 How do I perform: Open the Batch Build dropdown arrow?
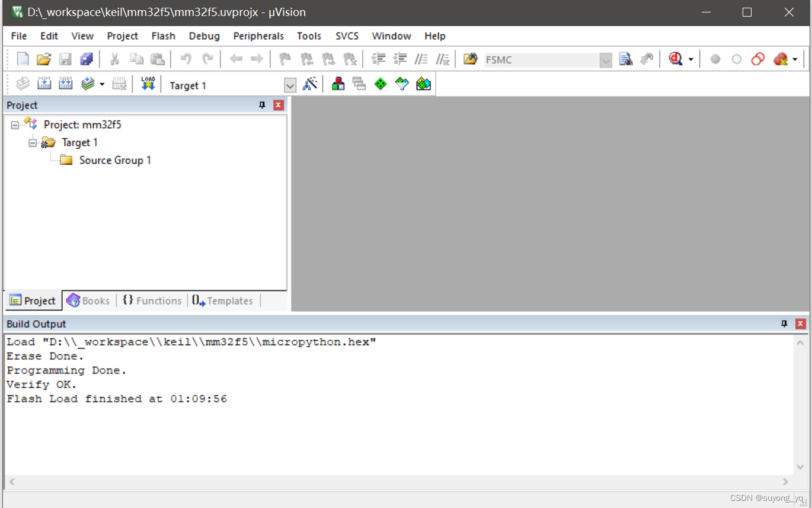pyautogui.click(x=102, y=84)
